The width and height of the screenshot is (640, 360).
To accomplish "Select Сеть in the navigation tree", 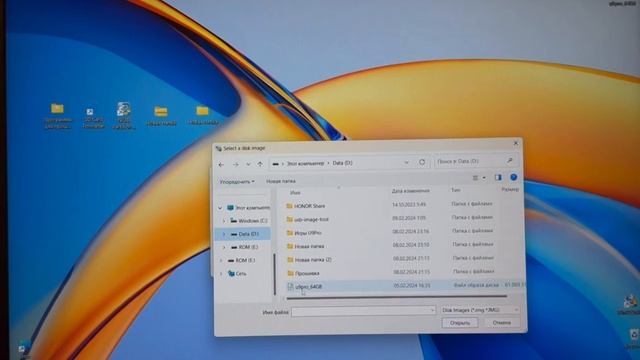I will point(237,273).
